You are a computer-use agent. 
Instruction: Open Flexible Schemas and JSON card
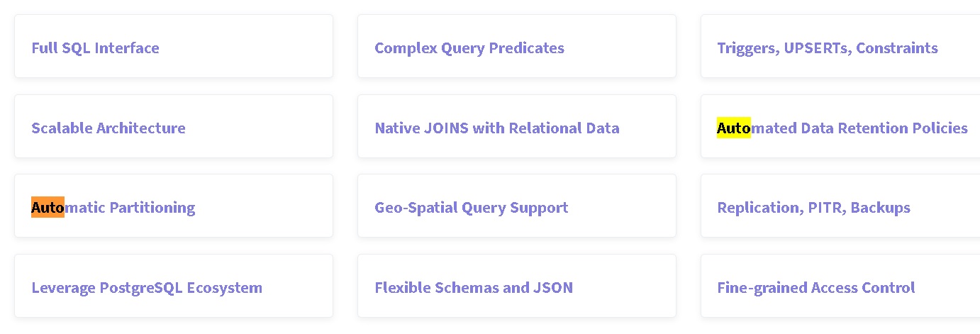[x=473, y=288]
